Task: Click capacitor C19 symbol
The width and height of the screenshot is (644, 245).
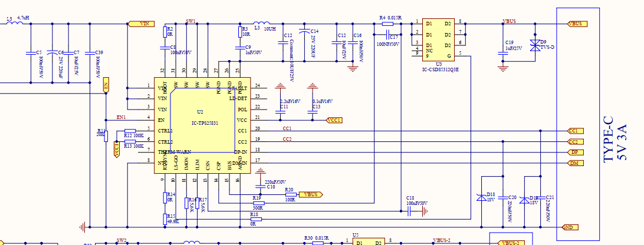Action: pyautogui.click(x=502, y=53)
